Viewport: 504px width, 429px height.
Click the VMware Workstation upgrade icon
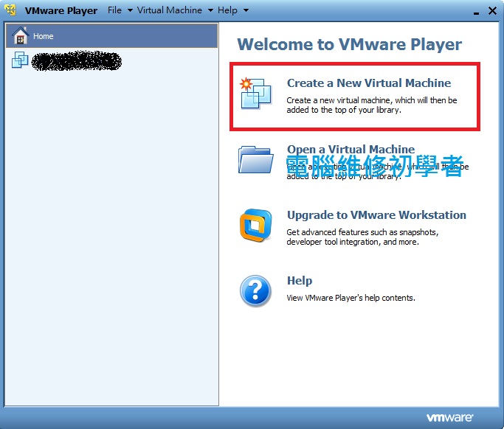[256, 226]
